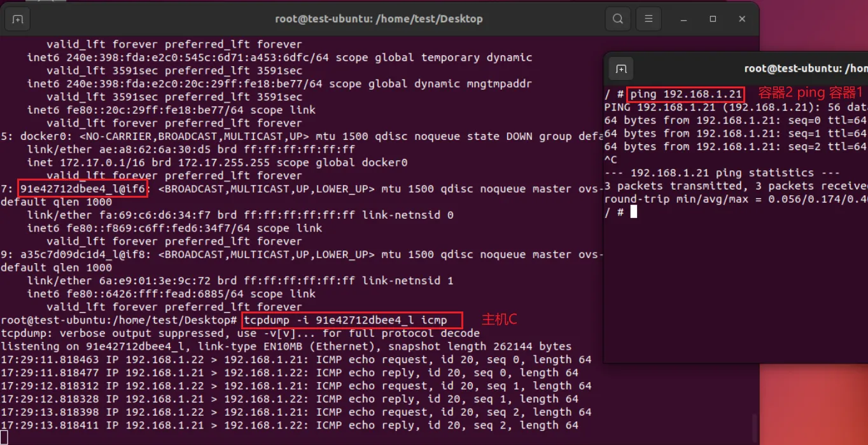Open a new tab in the main terminal
Image resolution: width=868 pixels, height=445 pixels.
coord(17,19)
